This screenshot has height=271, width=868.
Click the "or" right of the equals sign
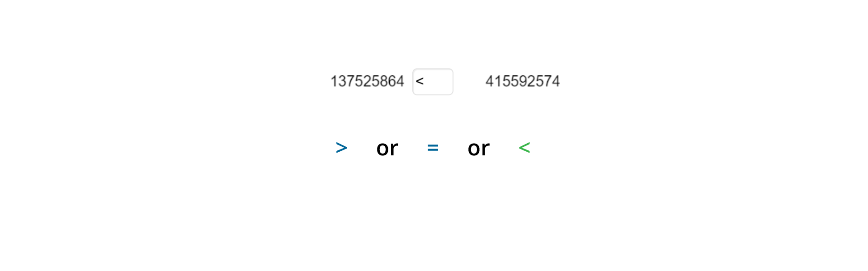478,148
